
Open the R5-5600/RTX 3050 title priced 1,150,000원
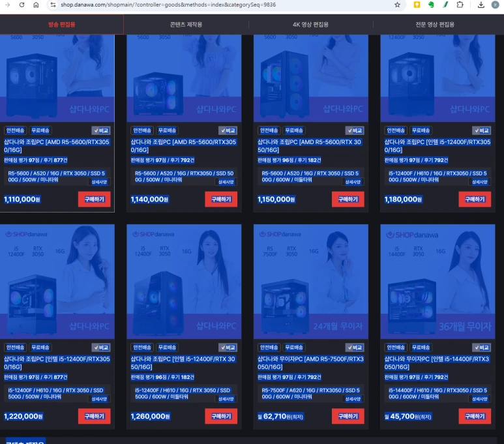[x=309, y=146]
